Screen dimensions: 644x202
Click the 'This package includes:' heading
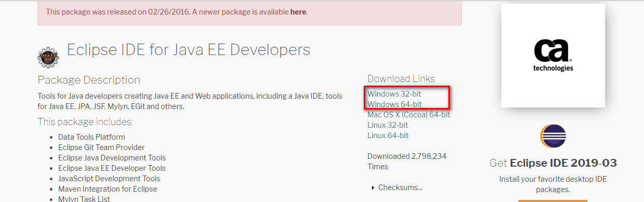coord(85,122)
